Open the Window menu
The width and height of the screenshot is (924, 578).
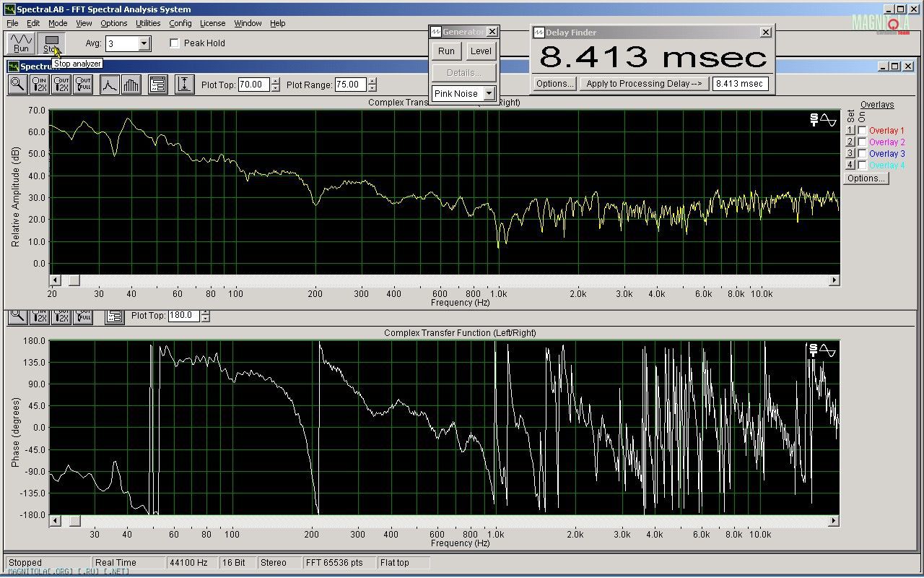point(248,23)
